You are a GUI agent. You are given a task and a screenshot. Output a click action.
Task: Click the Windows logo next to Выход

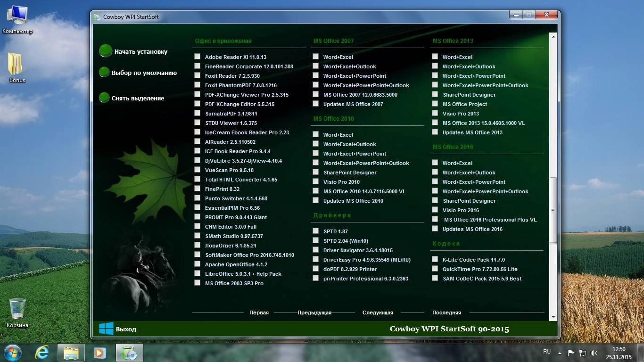click(x=106, y=329)
